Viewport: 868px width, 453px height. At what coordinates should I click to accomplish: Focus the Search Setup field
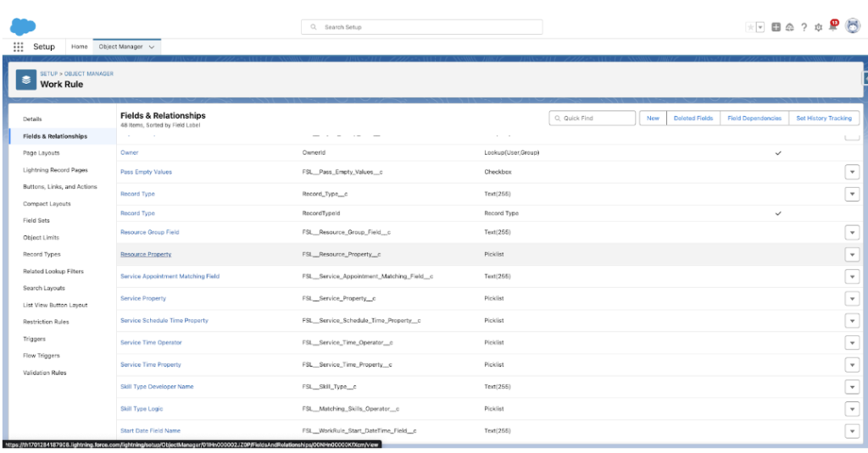[x=422, y=27]
